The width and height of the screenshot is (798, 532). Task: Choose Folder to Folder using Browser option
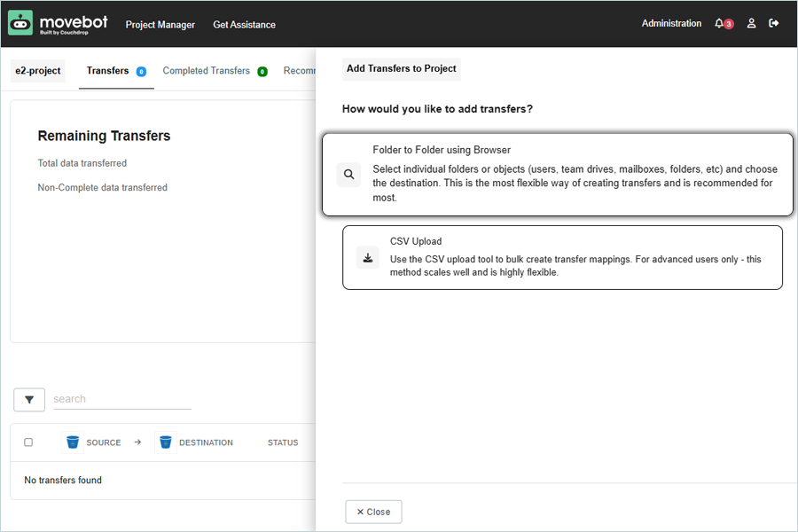[557, 175]
